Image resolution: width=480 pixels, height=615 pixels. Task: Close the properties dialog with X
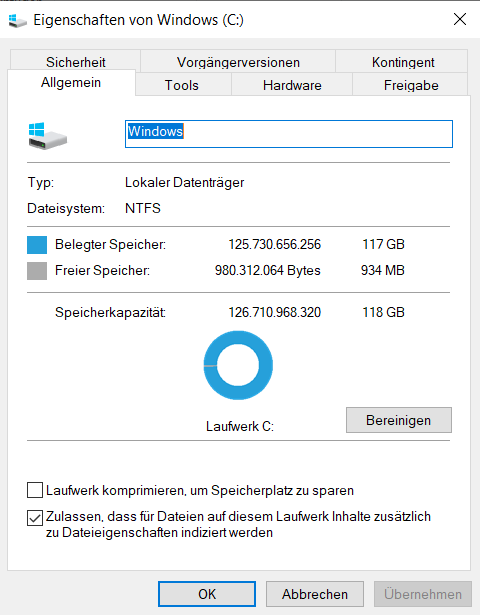pyautogui.click(x=460, y=19)
